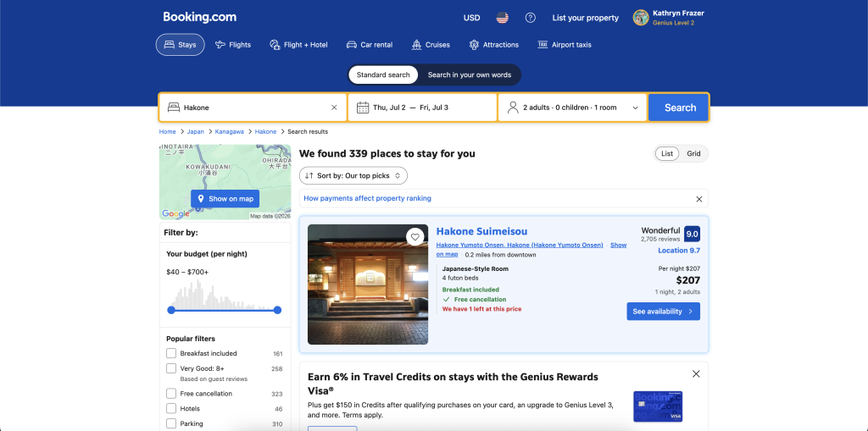This screenshot has width=868, height=431.
Task: Save Hakone Suimeisou with heart icon
Action: pyautogui.click(x=415, y=237)
